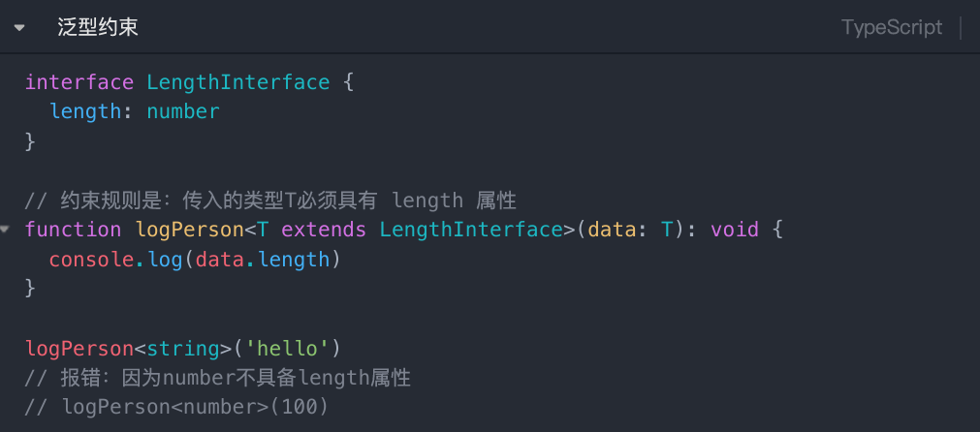Screen dimensions: 980x432
Task: Click the 泛型约束 code block title
Action: tap(97, 27)
